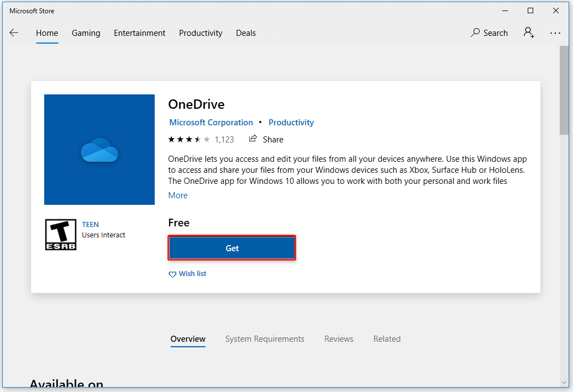Show the System Requirements tab

[x=265, y=339]
